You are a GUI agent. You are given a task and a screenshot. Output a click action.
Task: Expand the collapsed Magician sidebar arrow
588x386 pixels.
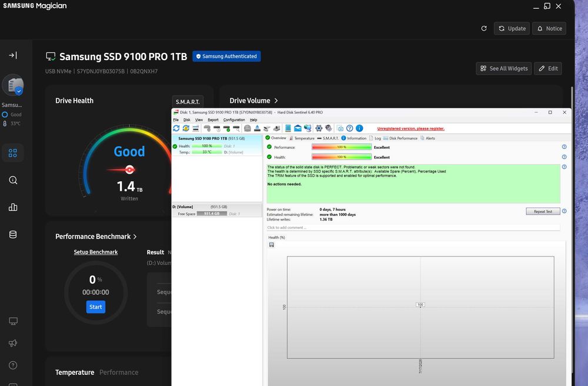point(13,55)
